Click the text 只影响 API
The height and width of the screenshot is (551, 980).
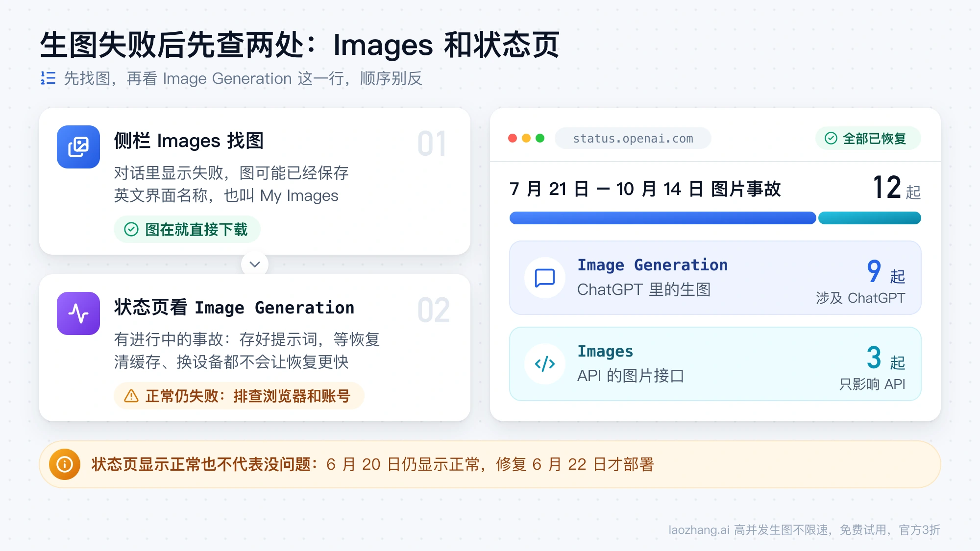(x=872, y=384)
